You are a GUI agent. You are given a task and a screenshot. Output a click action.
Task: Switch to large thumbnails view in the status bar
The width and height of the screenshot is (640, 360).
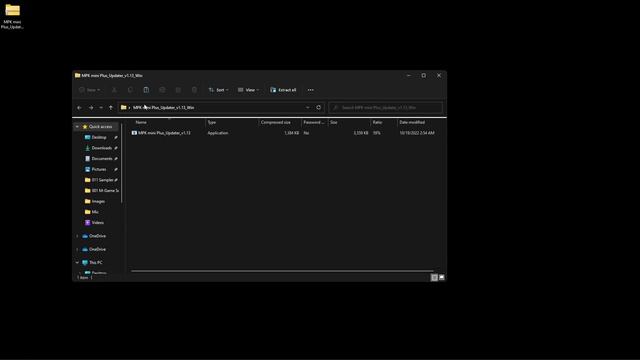click(442, 278)
